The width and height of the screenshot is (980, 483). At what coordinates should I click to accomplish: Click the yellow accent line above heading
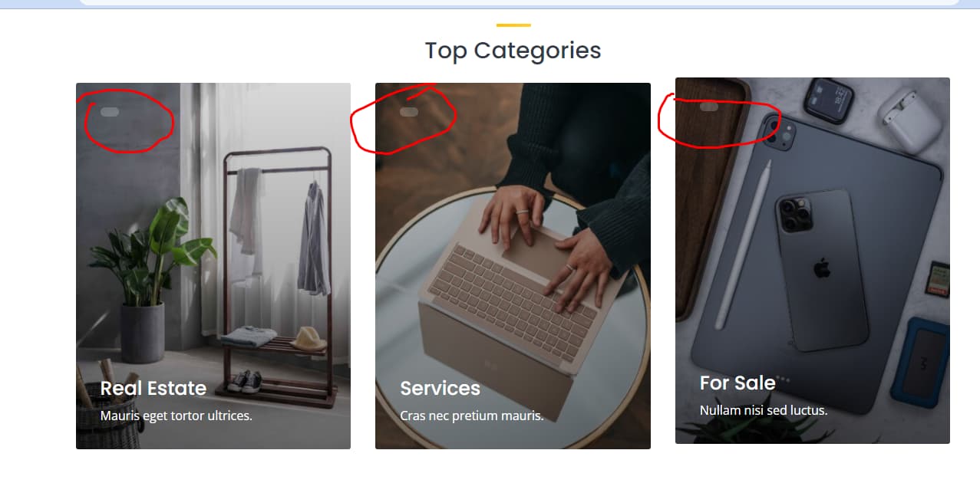[x=513, y=25]
